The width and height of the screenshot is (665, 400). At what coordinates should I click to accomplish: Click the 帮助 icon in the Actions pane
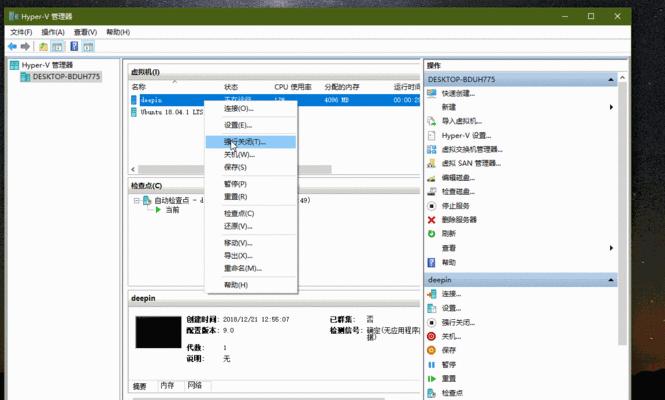[x=432, y=263]
